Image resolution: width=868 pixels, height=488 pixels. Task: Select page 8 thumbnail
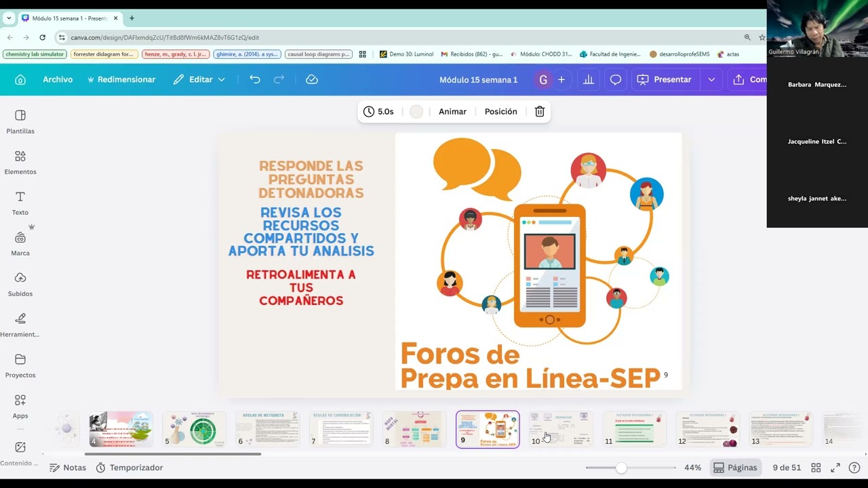point(414,429)
